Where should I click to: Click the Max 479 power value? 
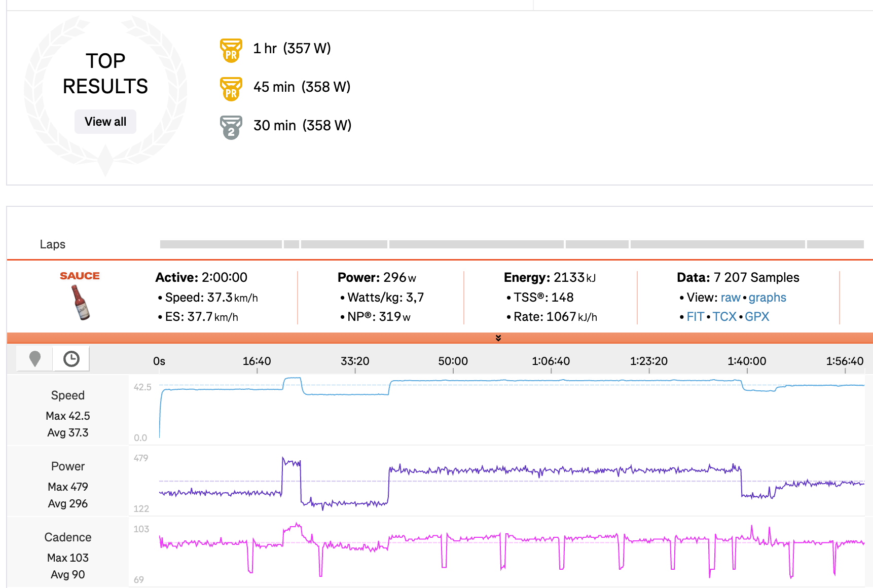point(68,487)
